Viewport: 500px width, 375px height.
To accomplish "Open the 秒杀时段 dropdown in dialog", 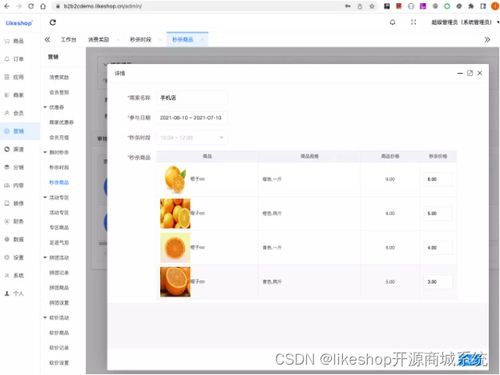I will [192, 137].
